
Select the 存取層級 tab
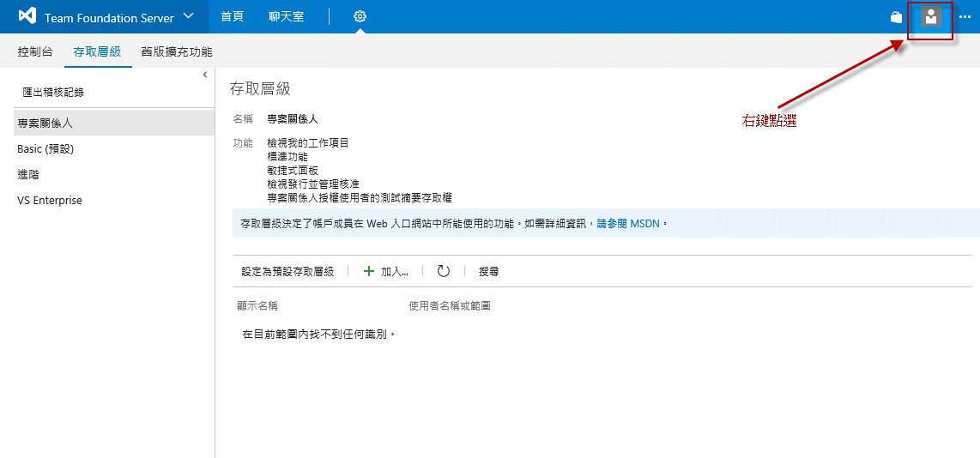(97, 51)
